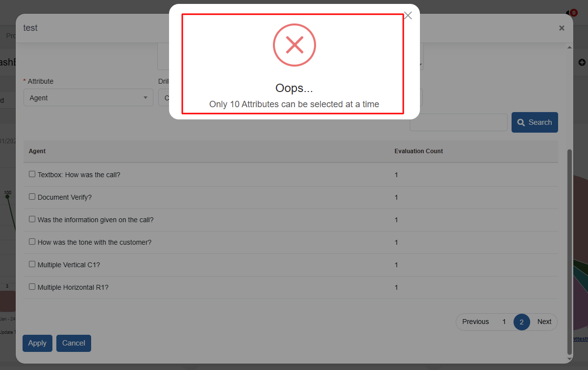
Task: Click the modal's vertical scrollbar thumb
Action: tap(569, 250)
